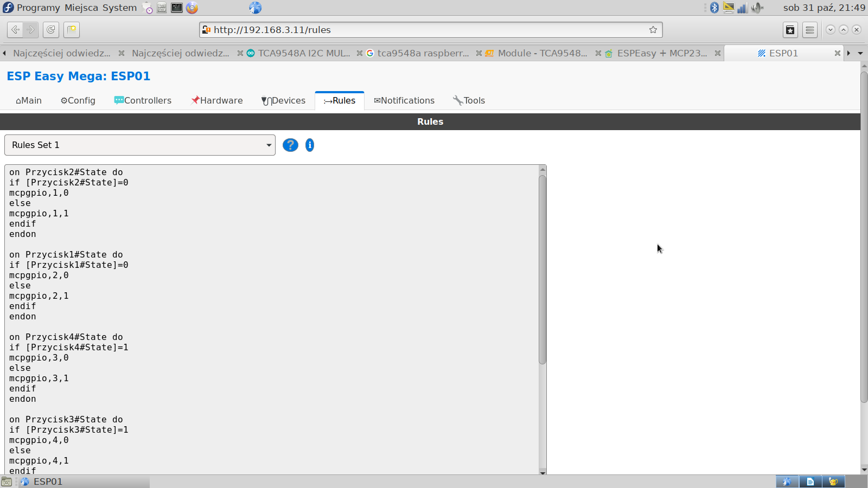The height and width of the screenshot is (488, 868).
Task: Click the ESP01 window in bottom taskbar
Action: pos(84,481)
